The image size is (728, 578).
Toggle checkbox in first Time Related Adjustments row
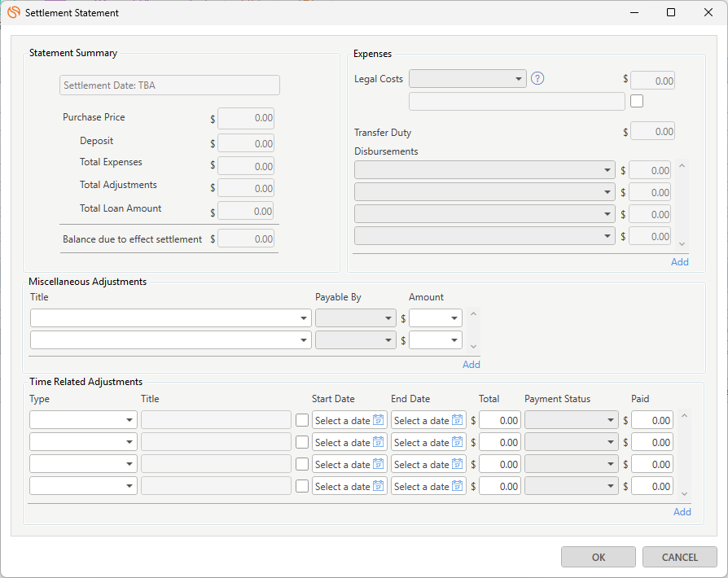(302, 420)
